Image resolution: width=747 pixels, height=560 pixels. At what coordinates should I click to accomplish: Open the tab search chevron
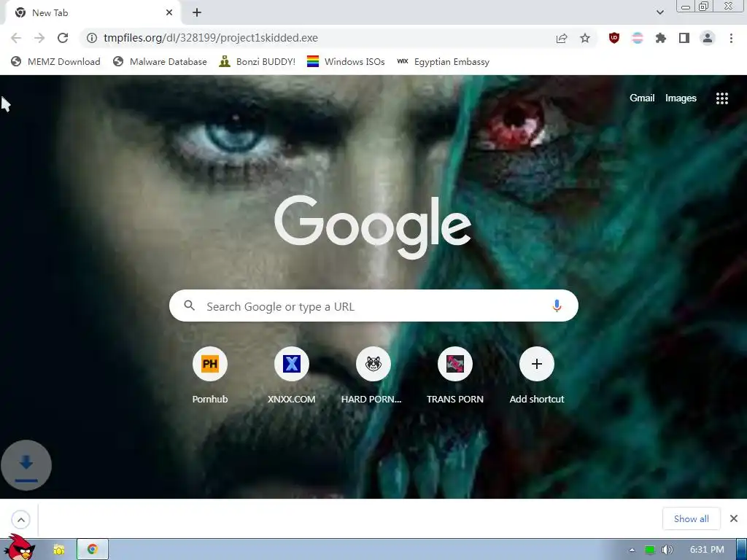[659, 12]
